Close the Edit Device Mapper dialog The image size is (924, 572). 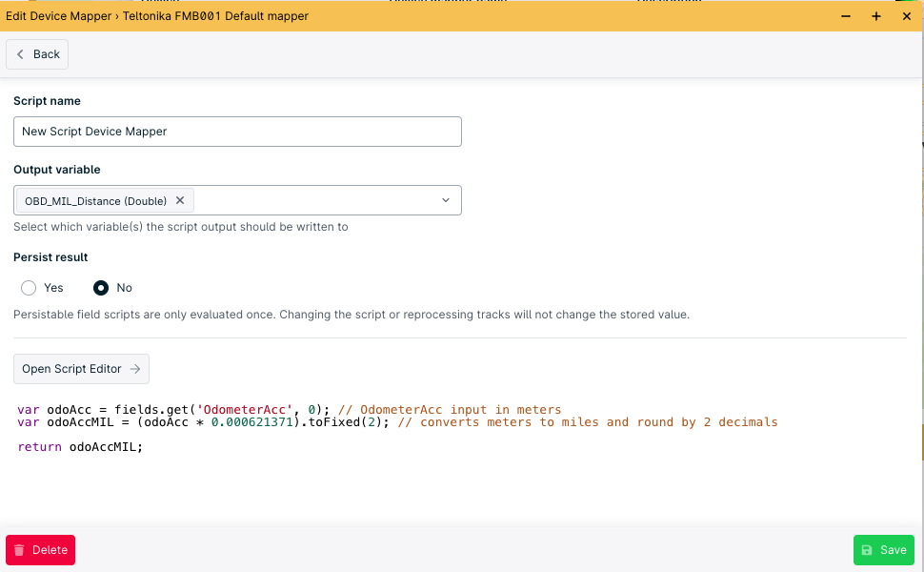(x=907, y=16)
